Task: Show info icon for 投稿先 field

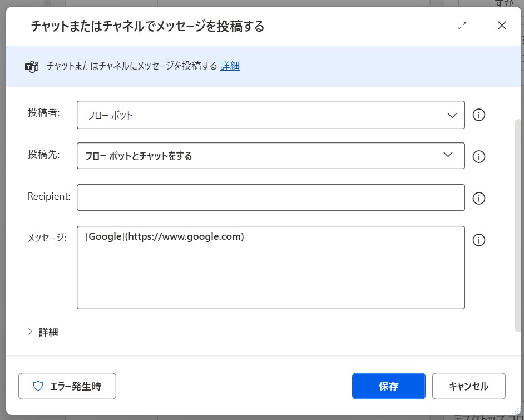Action: 478,156
